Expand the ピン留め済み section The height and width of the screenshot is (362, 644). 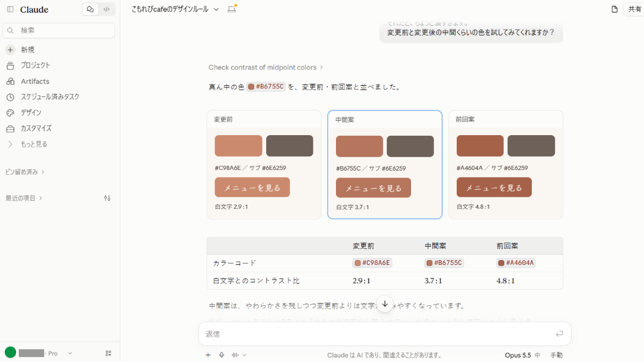tap(25, 172)
